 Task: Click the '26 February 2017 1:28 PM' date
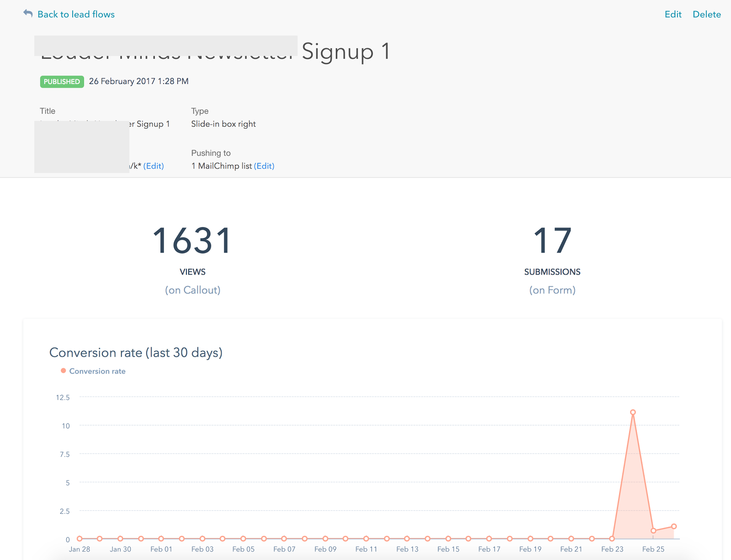[x=139, y=81]
